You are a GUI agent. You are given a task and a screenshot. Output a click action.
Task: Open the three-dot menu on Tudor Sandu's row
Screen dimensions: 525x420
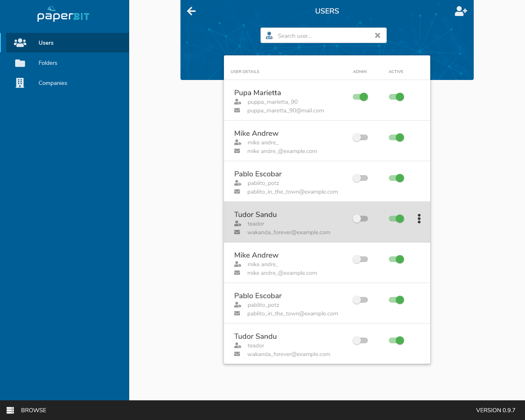pos(419,219)
